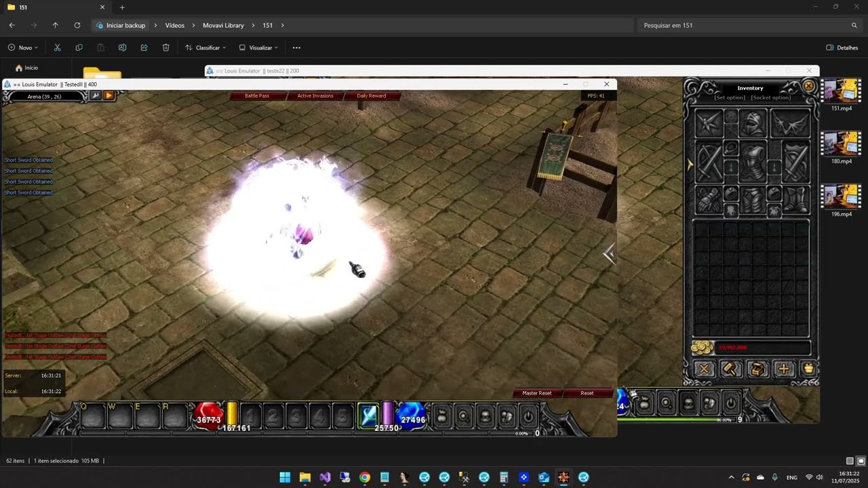
Task: Click Socket option in Inventory
Action: tap(771, 98)
